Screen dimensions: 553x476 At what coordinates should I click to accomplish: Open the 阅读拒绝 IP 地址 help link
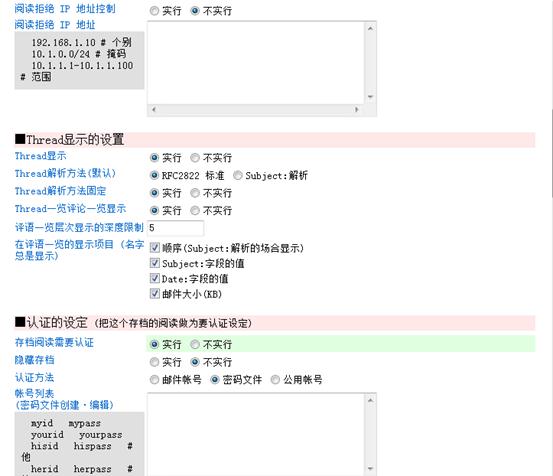[55, 25]
